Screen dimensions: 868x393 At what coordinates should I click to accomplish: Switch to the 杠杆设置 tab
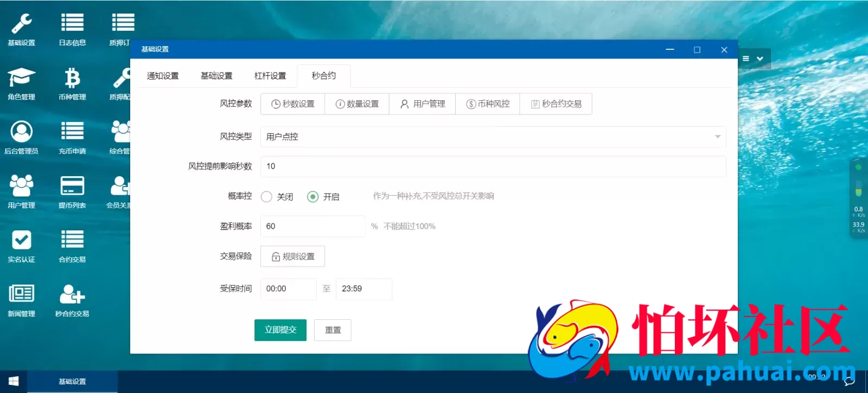[270, 76]
